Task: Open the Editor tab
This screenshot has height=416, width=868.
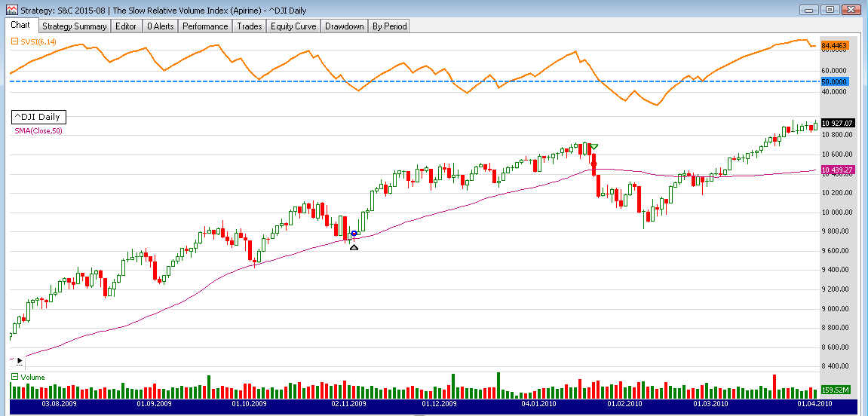Action: tap(126, 26)
